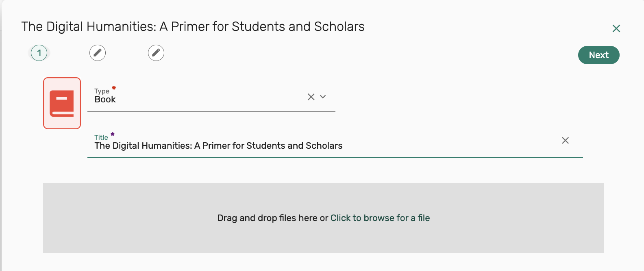The height and width of the screenshot is (271, 644).
Task: Click the red book type icon
Action: (x=62, y=103)
